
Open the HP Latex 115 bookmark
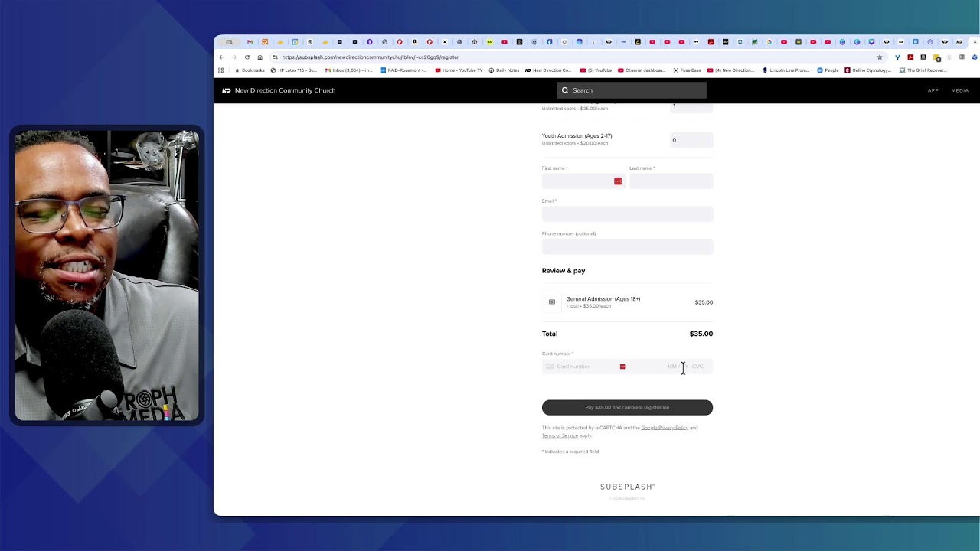coord(293,70)
